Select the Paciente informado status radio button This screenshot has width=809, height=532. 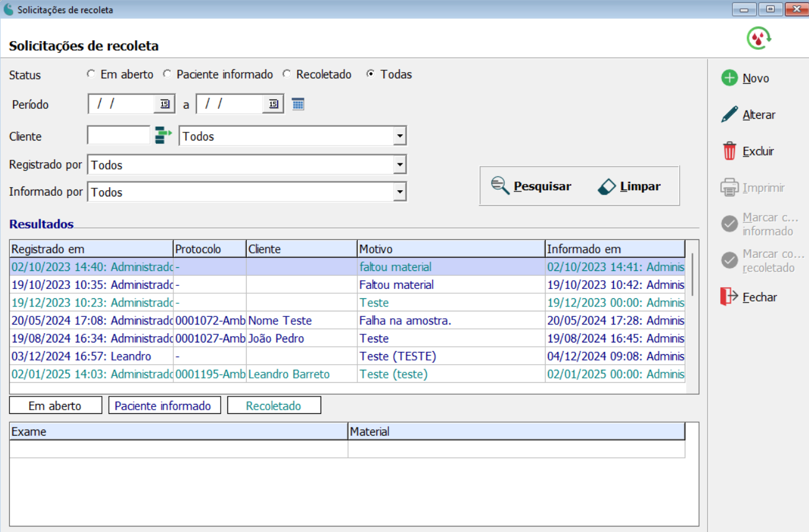click(167, 74)
